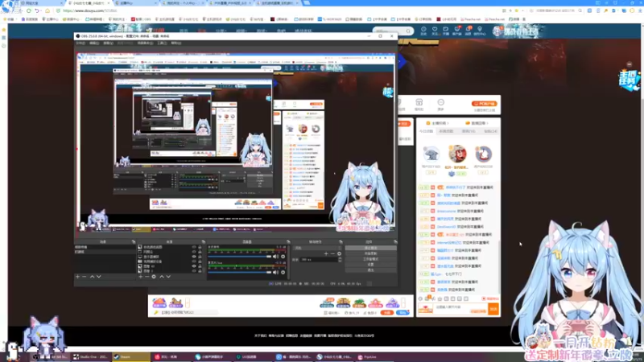
Task: Open OBS 编辑(E) menu
Action: [94, 43]
